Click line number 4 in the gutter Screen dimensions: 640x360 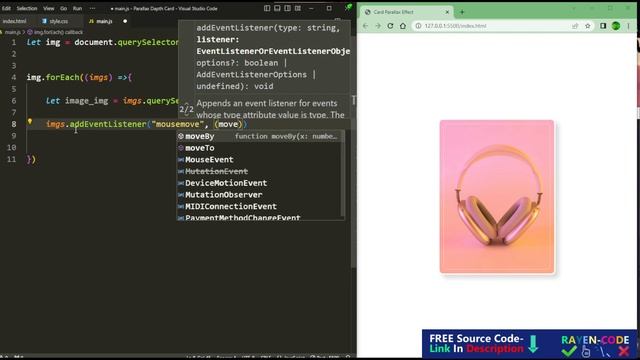click(x=14, y=78)
